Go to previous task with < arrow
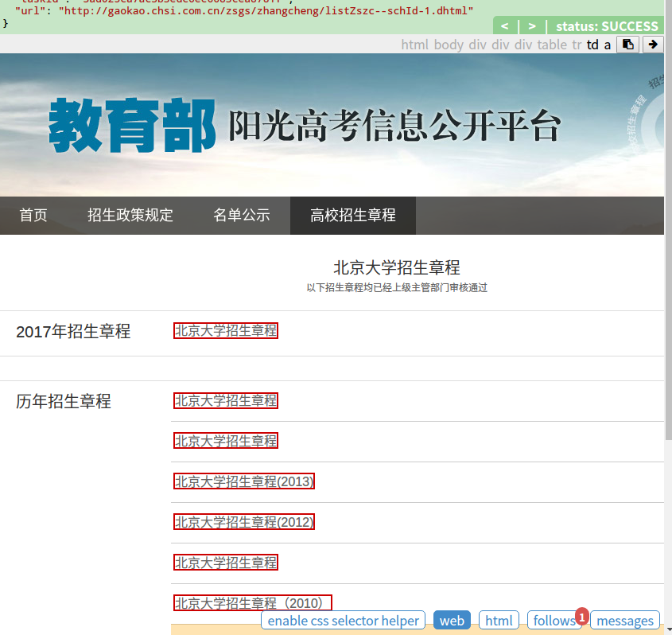The height and width of the screenshot is (635, 672). (504, 26)
